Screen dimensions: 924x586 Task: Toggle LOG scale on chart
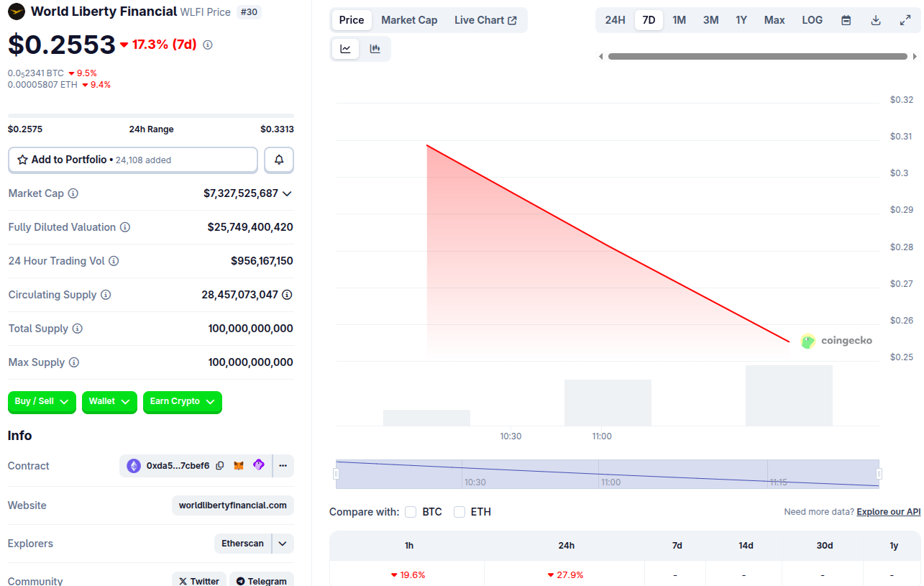click(x=812, y=20)
